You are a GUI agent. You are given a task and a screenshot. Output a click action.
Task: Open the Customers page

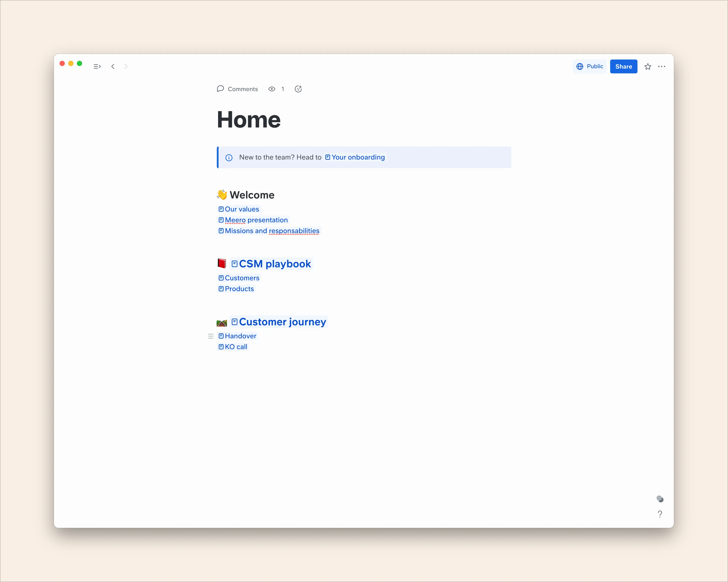click(239, 278)
